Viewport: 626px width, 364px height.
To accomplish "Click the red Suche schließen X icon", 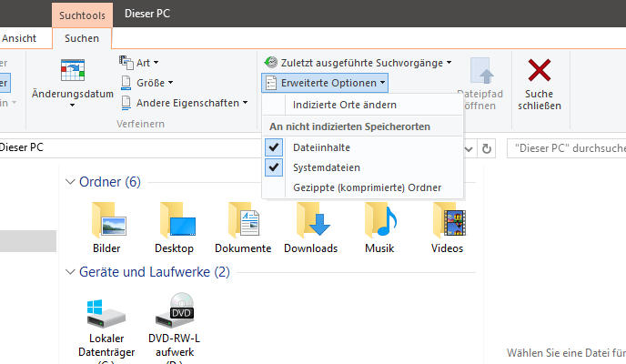I will point(540,70).
